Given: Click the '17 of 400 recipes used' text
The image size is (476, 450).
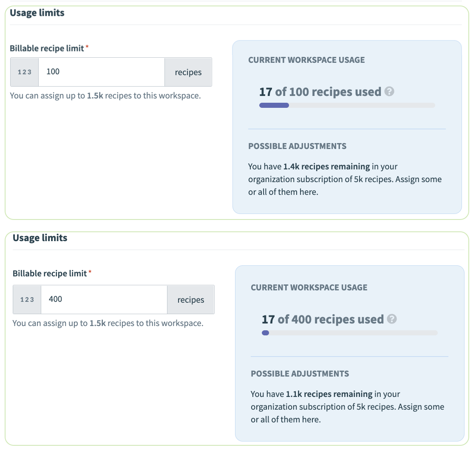Looking at the screenshot, I should click(x=323, y=319).
